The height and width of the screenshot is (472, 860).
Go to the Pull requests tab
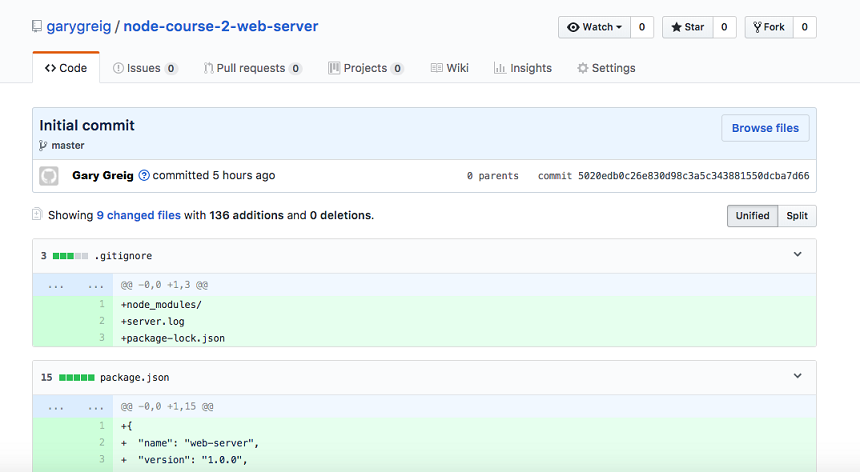click(x=252, y=68)
